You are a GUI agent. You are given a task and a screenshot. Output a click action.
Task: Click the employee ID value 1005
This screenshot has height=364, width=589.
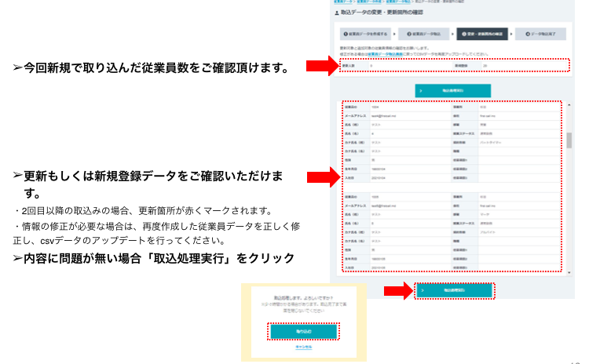pos(375,197)
